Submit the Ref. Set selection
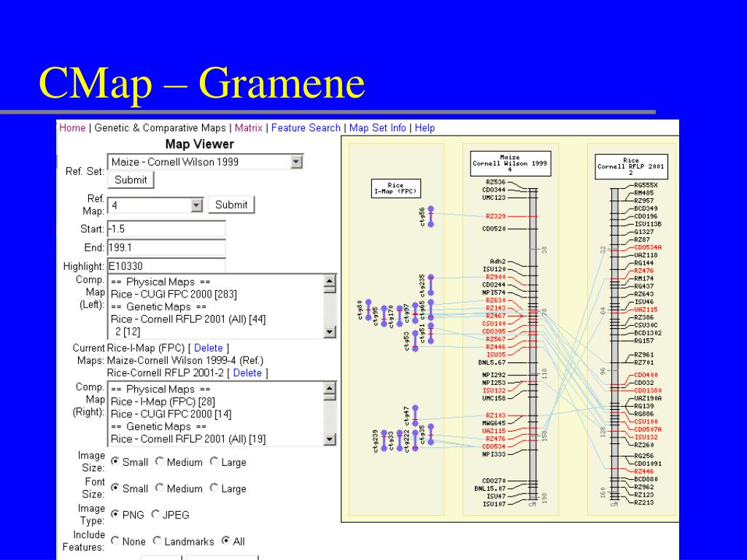This screenshot has width=747, height=560. pyautogui.click(x=131, y=180)
